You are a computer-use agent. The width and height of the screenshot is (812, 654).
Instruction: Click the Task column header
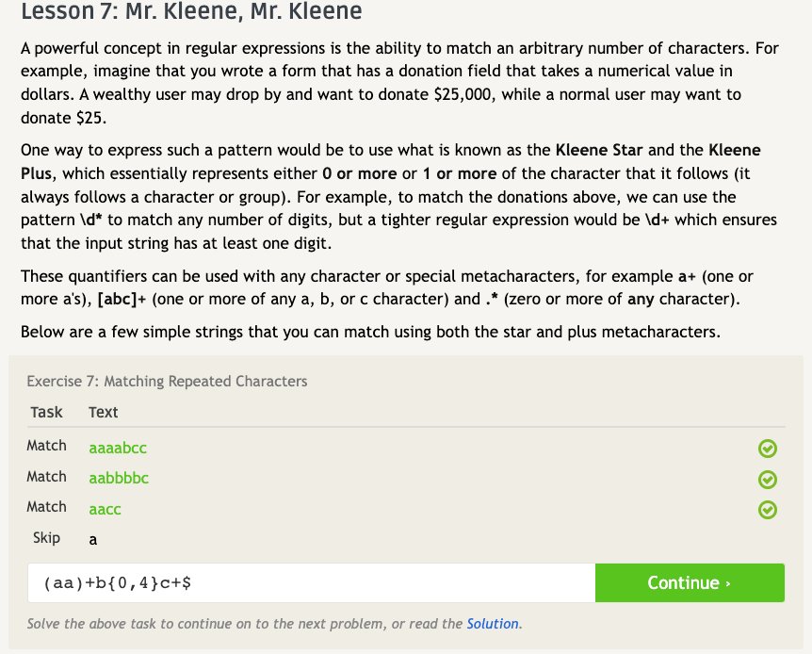(46, 412)
